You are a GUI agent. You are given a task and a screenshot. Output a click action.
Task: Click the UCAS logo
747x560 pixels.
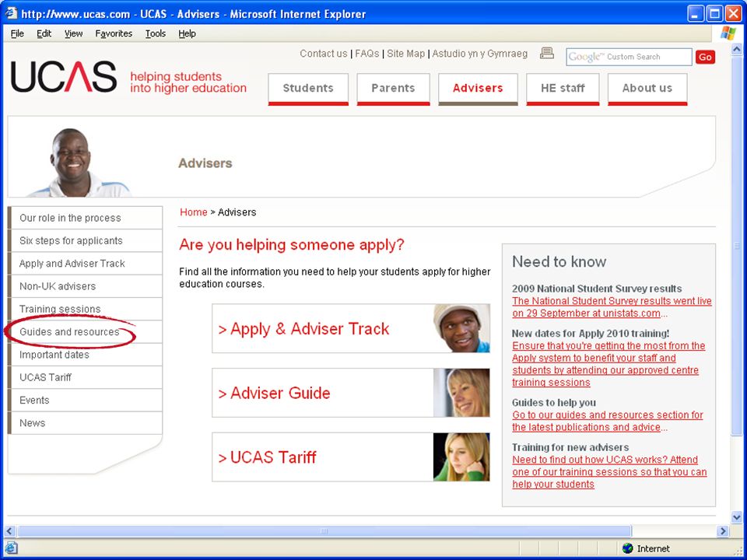64,77
